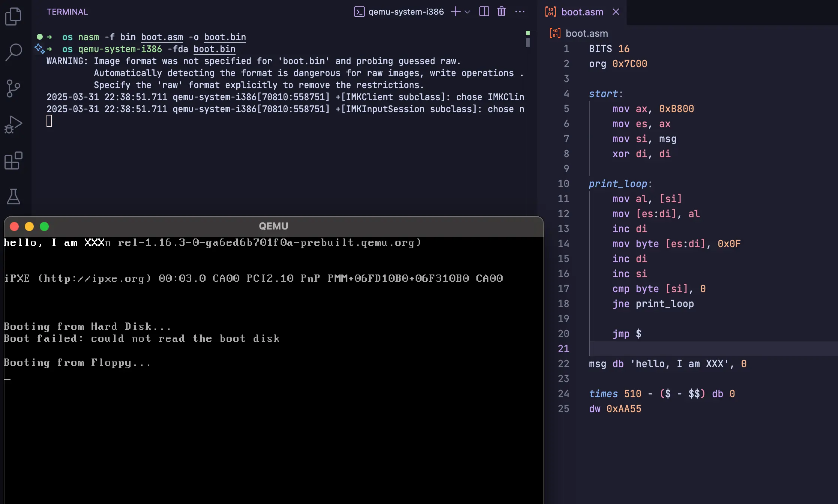Open the Extensions blocks icon
This screenshot has width=838, height=504.
tap(14, 160)
